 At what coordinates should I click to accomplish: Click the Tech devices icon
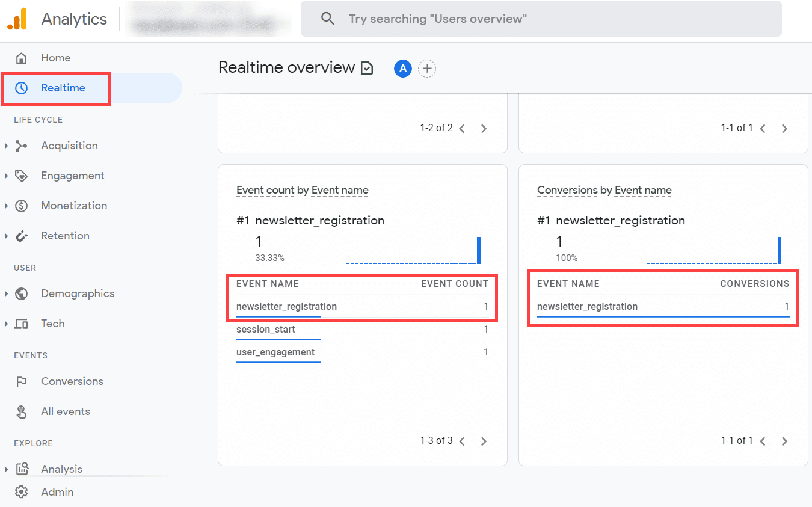pos(21,324)
